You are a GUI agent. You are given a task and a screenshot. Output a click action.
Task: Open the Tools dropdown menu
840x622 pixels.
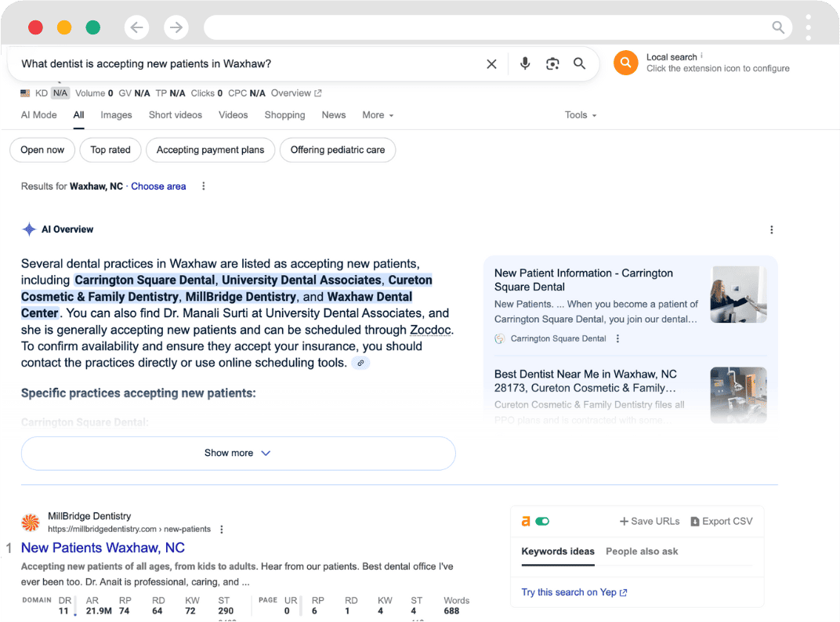[581, 115]
